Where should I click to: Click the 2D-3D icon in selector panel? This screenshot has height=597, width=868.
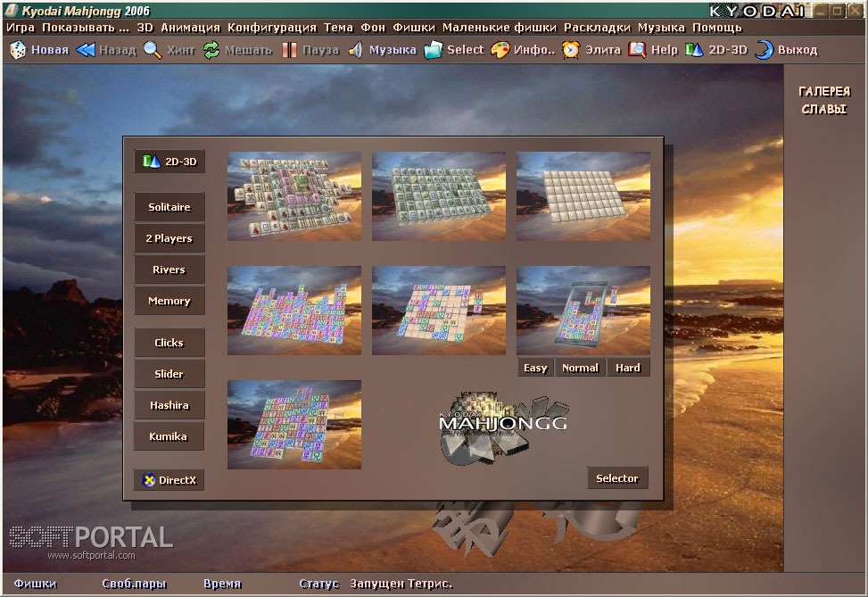click(x=151, y=162)
